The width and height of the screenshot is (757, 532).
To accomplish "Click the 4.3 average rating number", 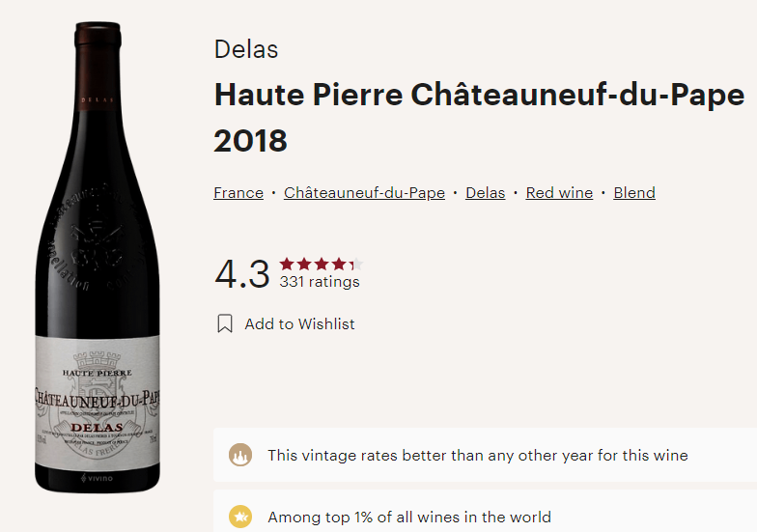I will pyautogui.click(x=241, y=274).
